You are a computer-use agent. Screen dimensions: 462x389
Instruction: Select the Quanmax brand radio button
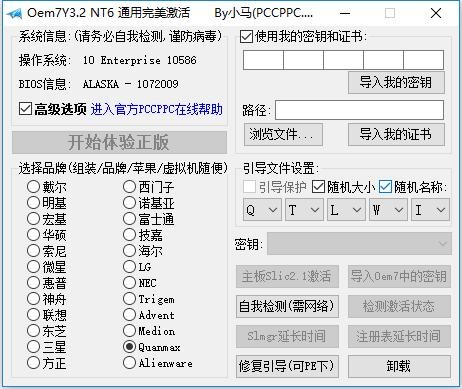click(129, 347)
